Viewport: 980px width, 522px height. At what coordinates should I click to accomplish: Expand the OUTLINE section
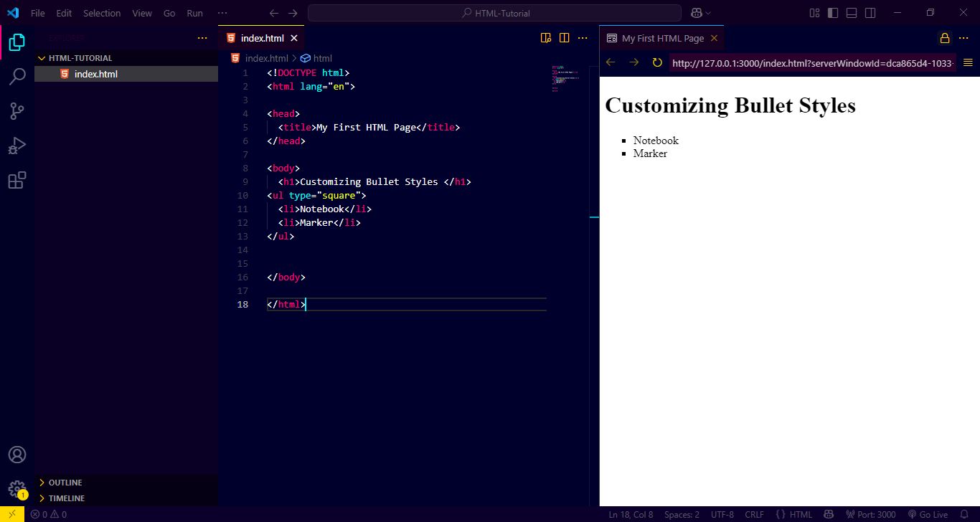(65, 482)
